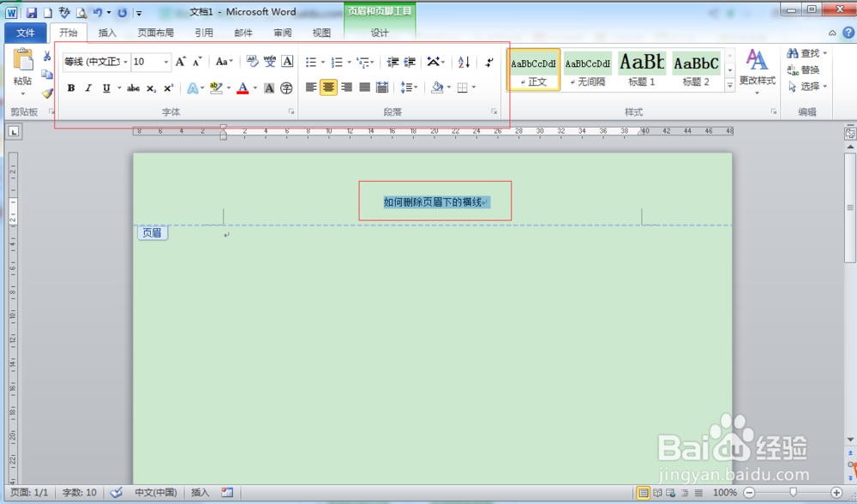This screenshot has height=504, width=857.
Task: Shrink the font size
Action: pos(197,62)
